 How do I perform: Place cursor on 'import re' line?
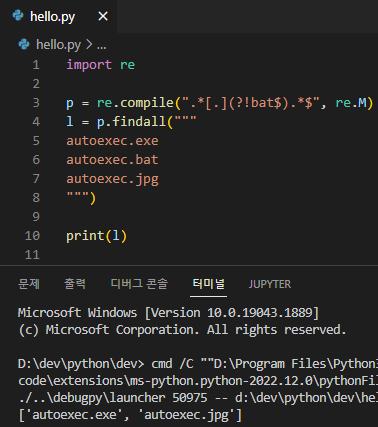(101, 65)
